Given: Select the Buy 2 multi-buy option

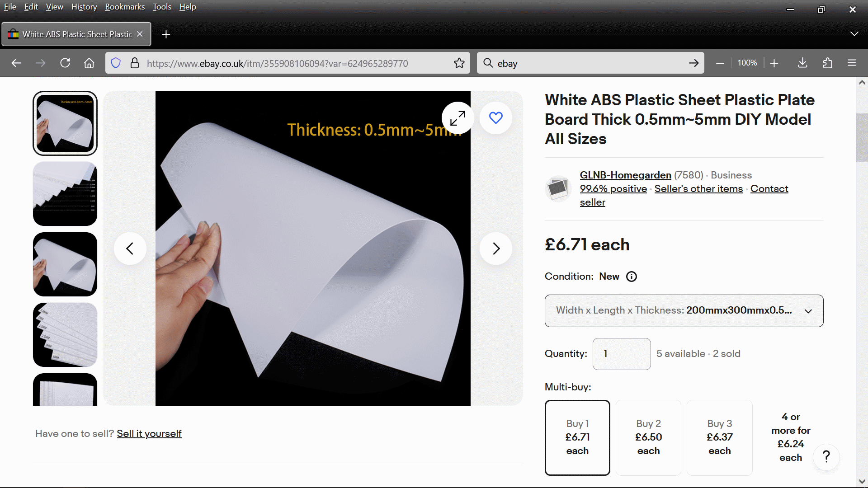Looking at the screenshot, I should [x=648, y=437].
